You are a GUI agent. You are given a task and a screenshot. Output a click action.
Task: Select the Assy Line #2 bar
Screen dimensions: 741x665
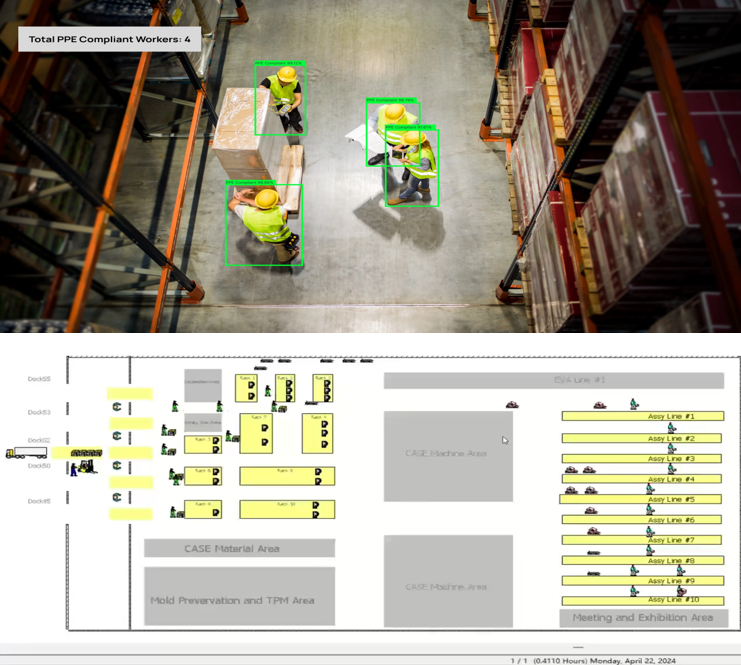click(642, 439)
